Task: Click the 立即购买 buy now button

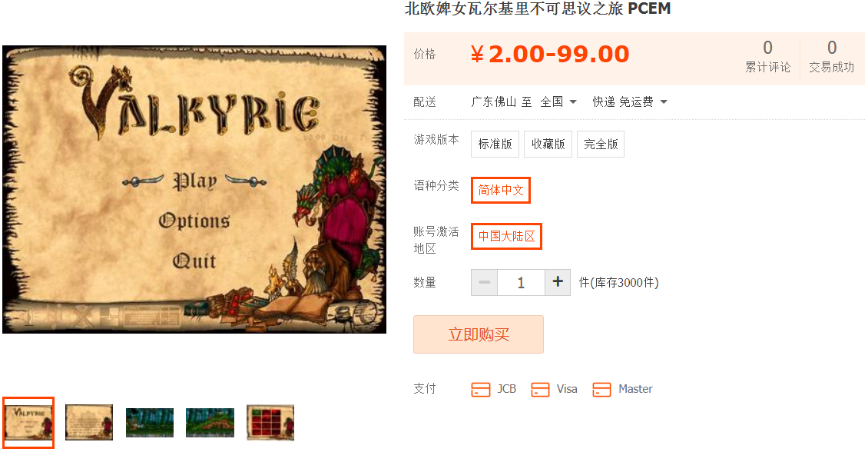Action: coord(479,334)
